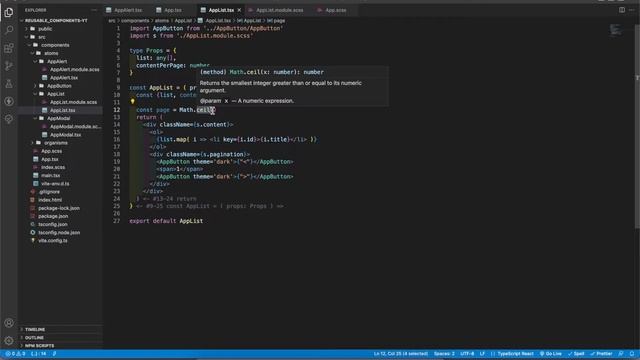Screen dimensions: 640x360
Task: Open index.scss in the explorer
Action: 53,167
